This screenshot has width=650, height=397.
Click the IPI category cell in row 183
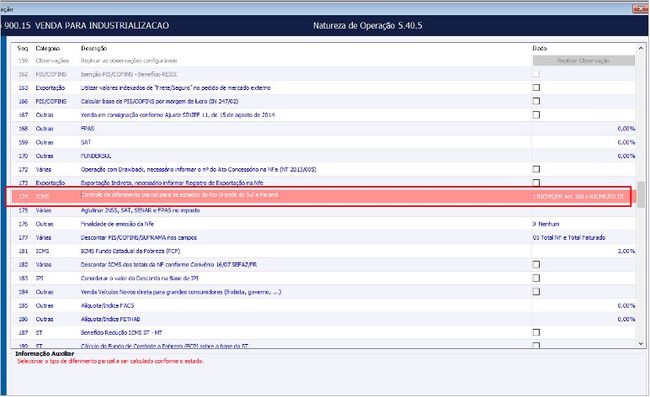tap(39, 278)
